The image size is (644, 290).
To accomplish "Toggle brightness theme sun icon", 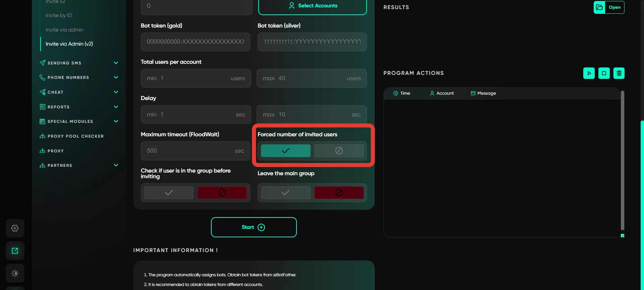I will [x=15, y=273].
